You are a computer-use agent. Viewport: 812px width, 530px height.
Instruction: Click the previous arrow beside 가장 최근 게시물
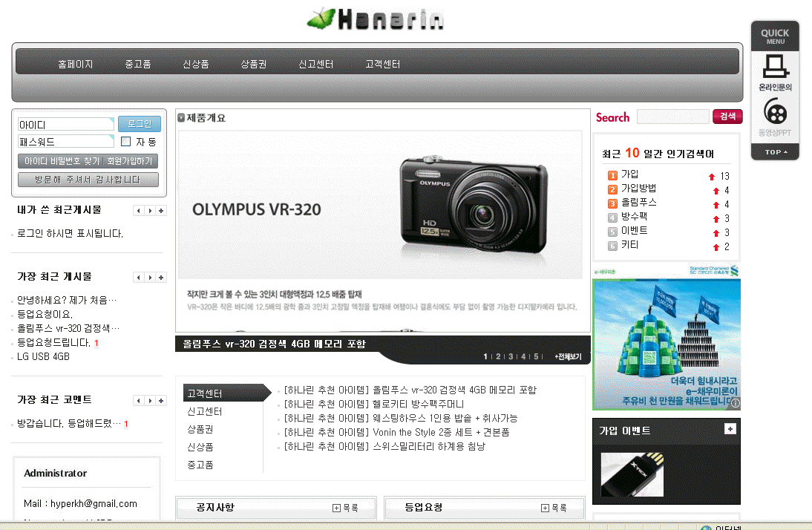pos(137,278)
